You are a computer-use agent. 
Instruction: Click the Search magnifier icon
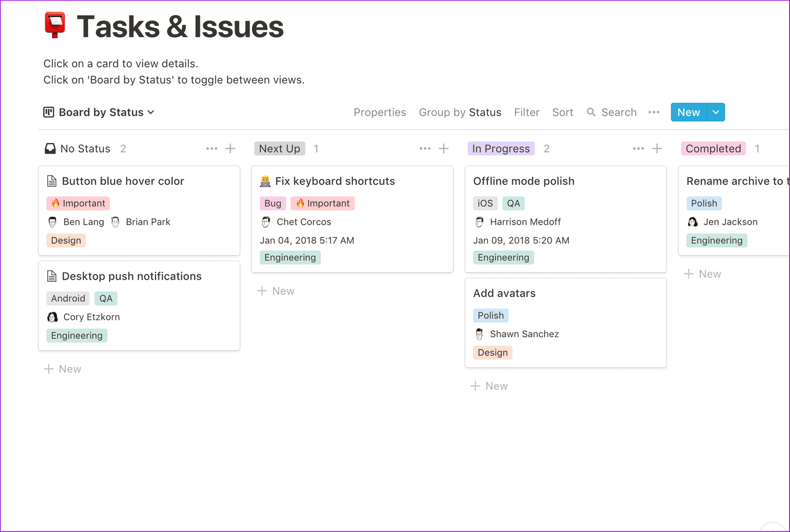coord(591,112)
